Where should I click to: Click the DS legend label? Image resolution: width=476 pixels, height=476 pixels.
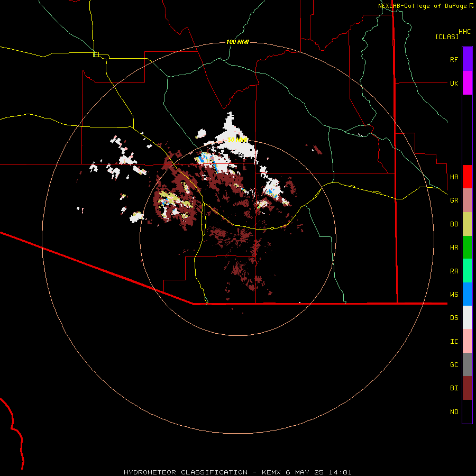point(454,318)
